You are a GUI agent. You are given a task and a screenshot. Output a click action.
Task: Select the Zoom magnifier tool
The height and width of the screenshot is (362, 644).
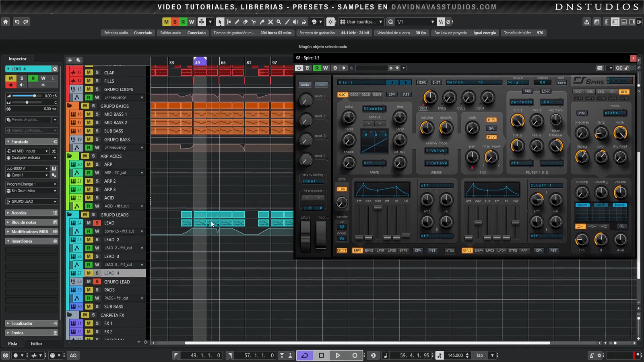point(279,22)
